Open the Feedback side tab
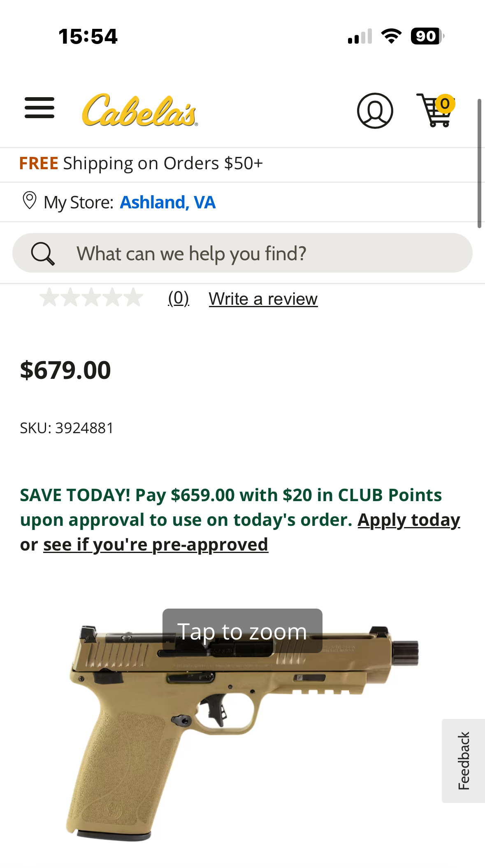The image size is (485, 868). coord(463,761)
